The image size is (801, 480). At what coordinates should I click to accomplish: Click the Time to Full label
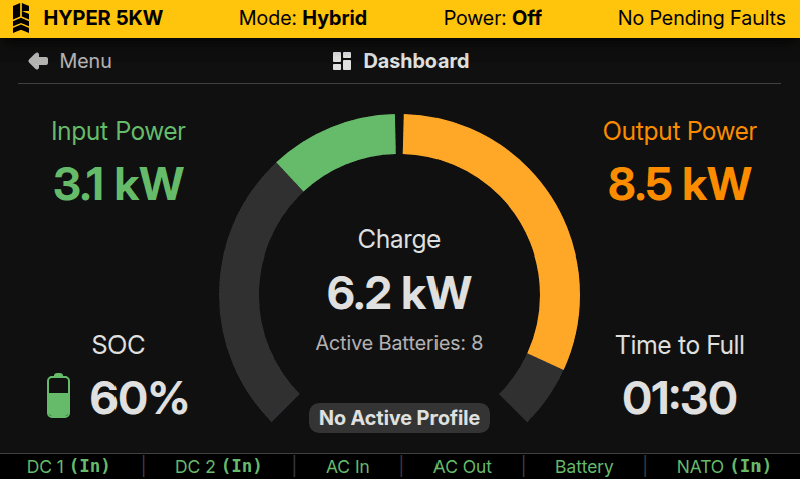tap(680, 345)
